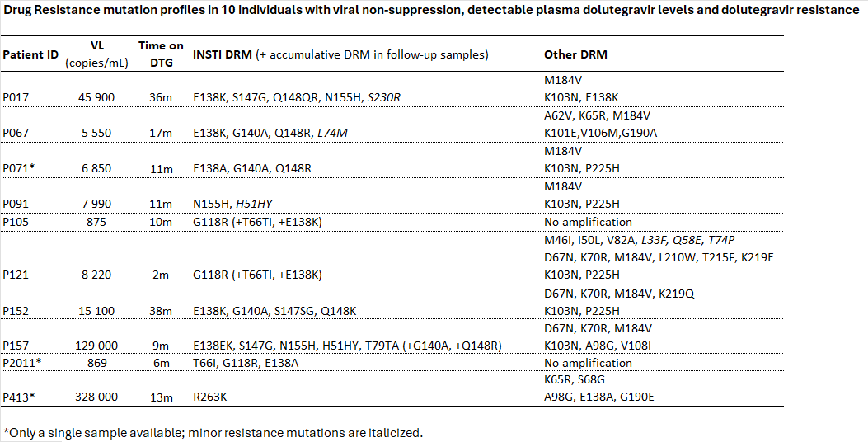The image size is (868, 442).
Task: Select P105 No amplification cell
Action: point(588,222)
